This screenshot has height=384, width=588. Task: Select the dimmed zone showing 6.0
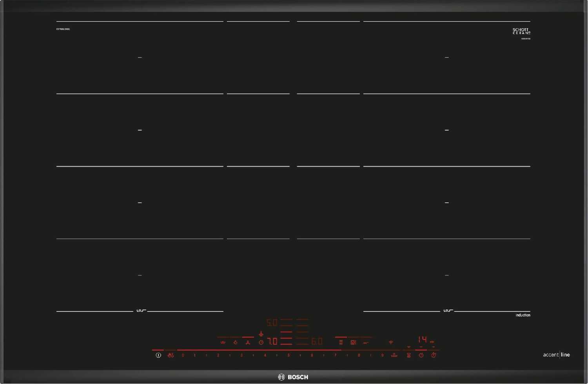(x=317, y=342)
